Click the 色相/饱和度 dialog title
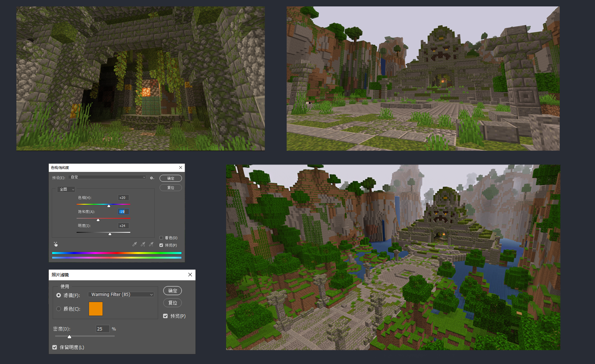The image size is (595, 364). click(x=60, y=167)
